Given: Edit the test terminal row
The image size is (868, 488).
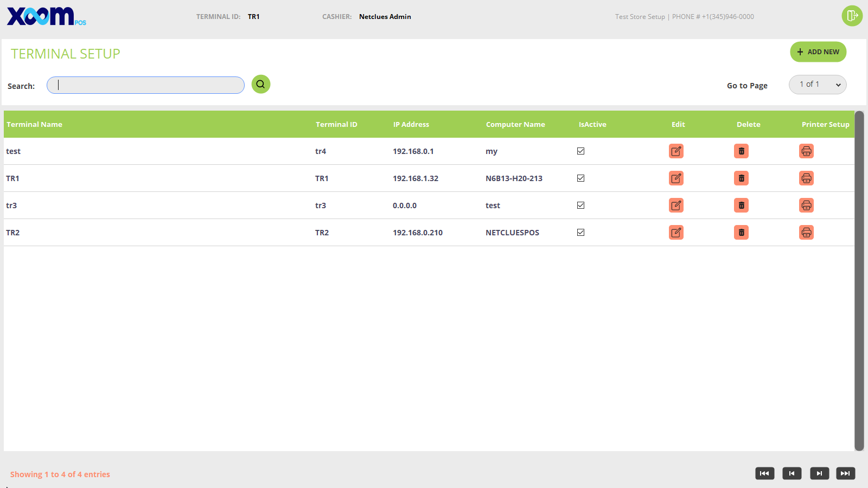Looking at the screenshot, I should point(676,151).
